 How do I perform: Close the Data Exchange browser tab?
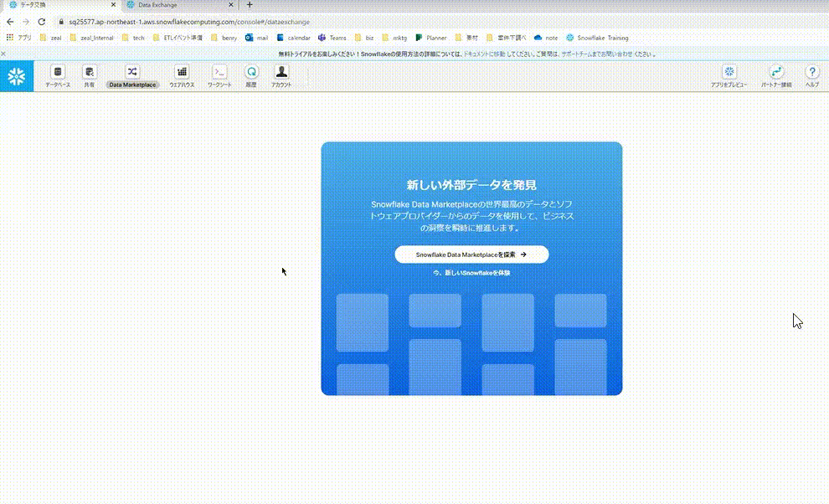click(231, 5)
